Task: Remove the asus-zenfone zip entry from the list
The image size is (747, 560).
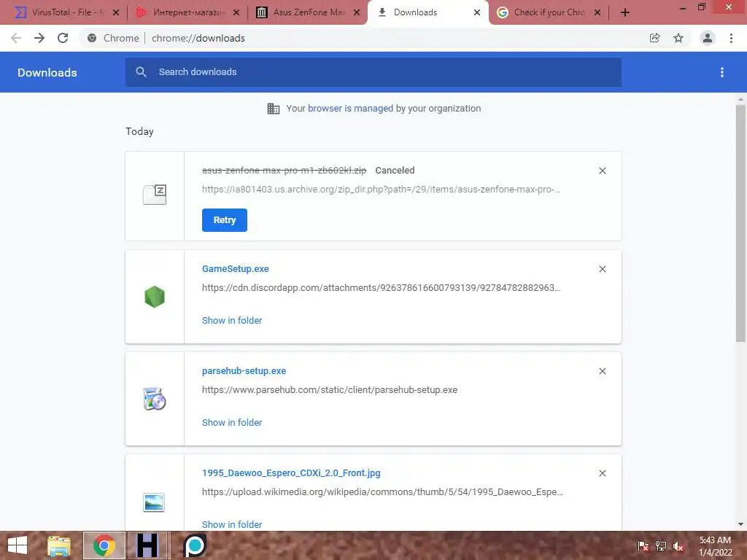Action: [x=602, y=171]
